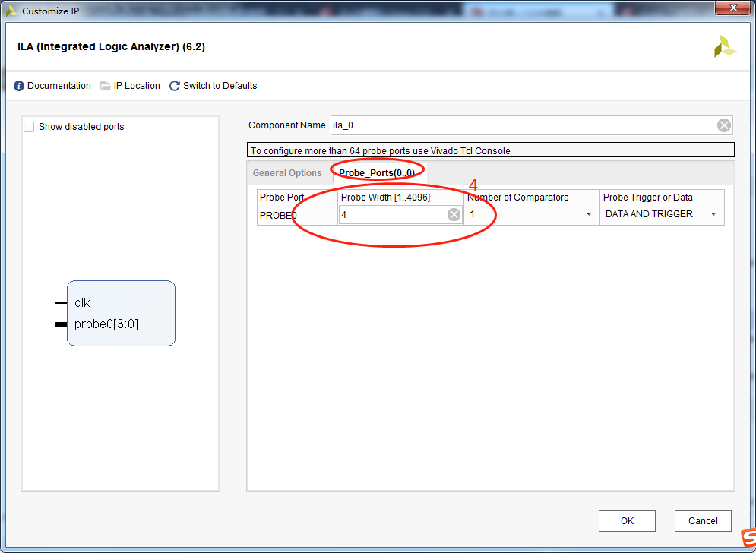Click the Xilinx logo in the header

pyautogui.click(x=725, y=47)
